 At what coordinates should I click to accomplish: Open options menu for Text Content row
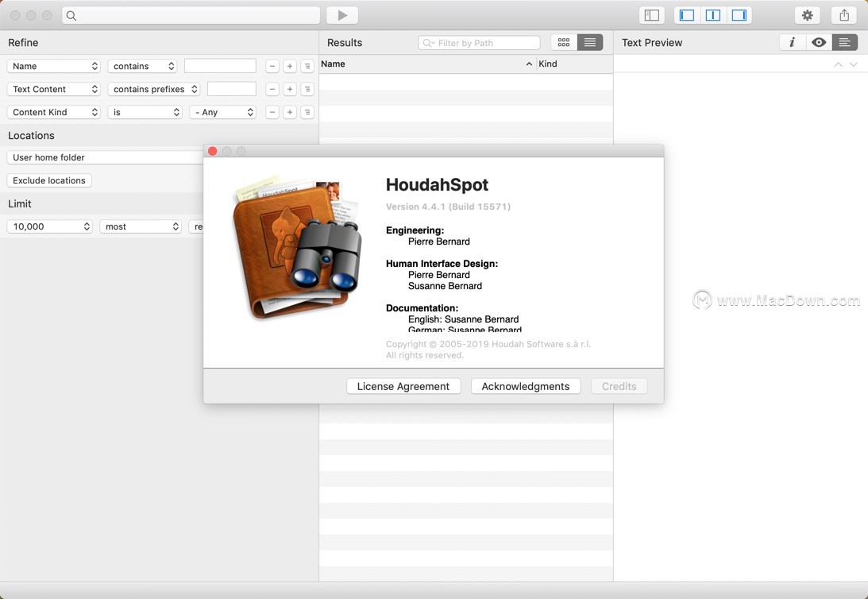pos(307,89)
